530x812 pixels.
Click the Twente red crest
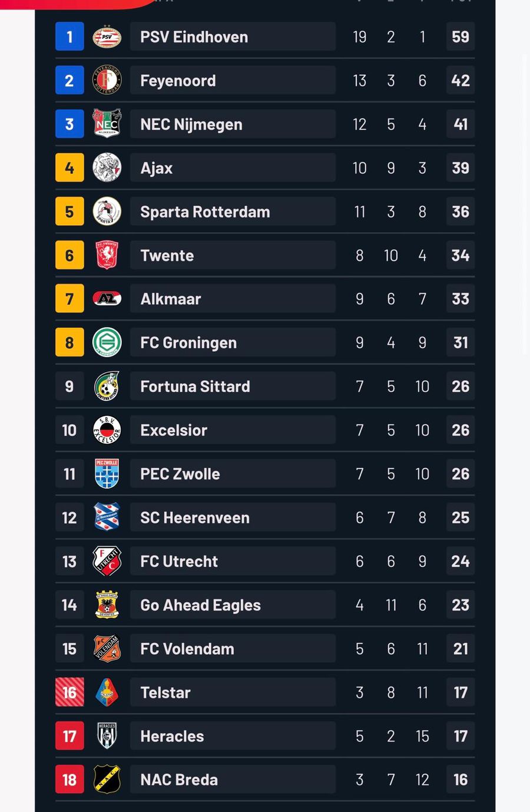(x=107, y=255)
